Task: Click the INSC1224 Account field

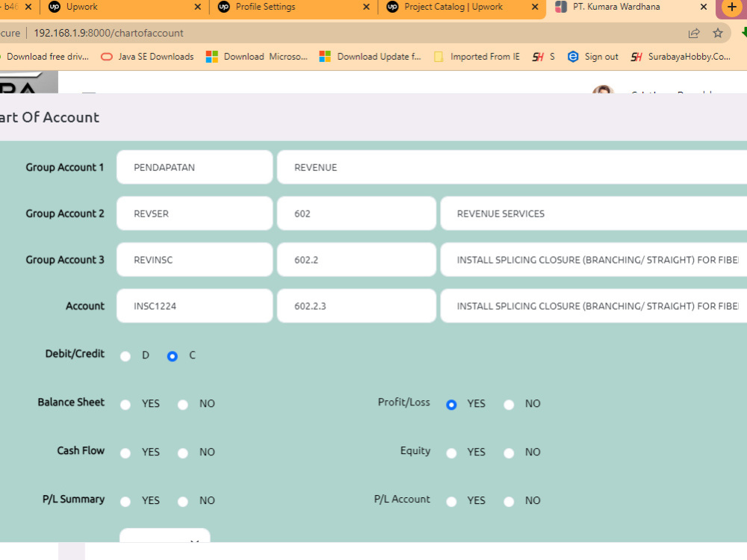Action: point(194,305)
